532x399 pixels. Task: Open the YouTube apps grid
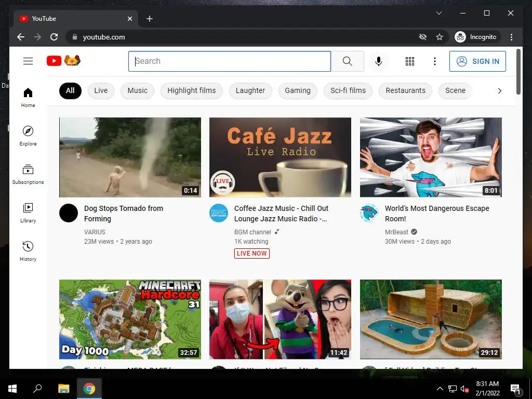(410, 61)
